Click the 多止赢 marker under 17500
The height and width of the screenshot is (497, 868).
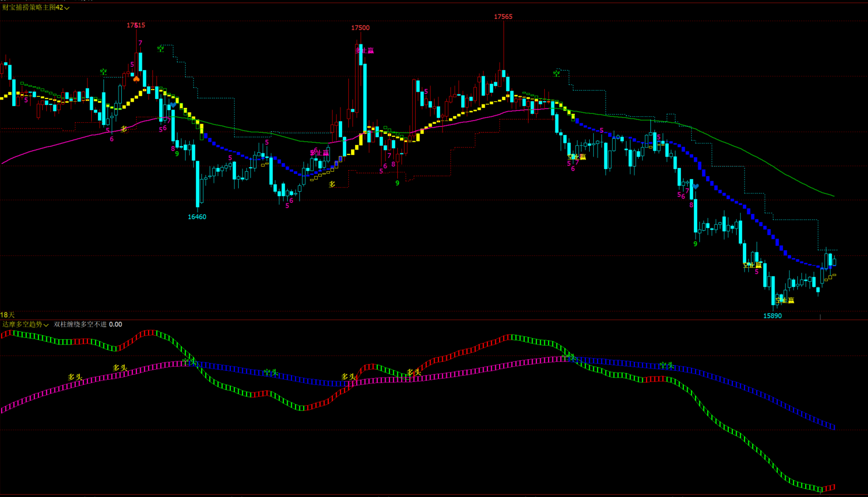(364, 51)
